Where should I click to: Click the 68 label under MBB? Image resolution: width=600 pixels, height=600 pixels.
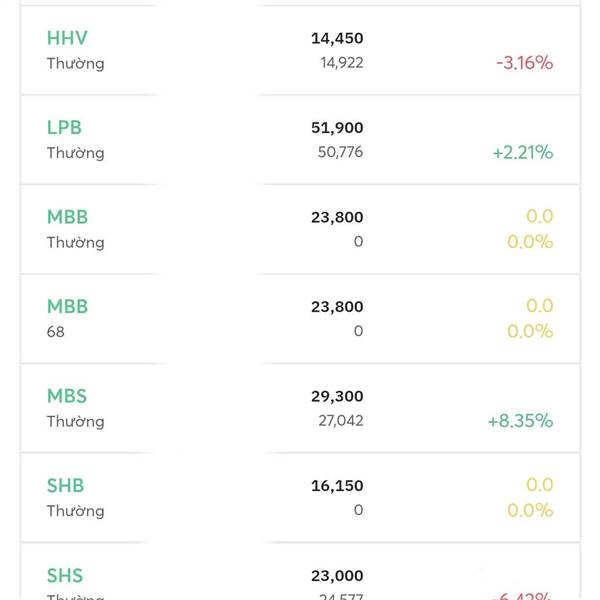pos(56,331)
